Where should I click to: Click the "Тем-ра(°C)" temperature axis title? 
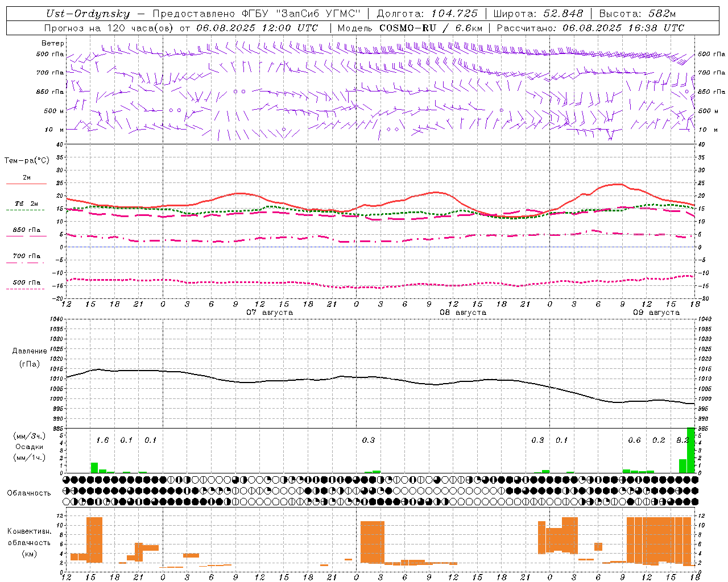pyautogui.click(x=27, y=161)
